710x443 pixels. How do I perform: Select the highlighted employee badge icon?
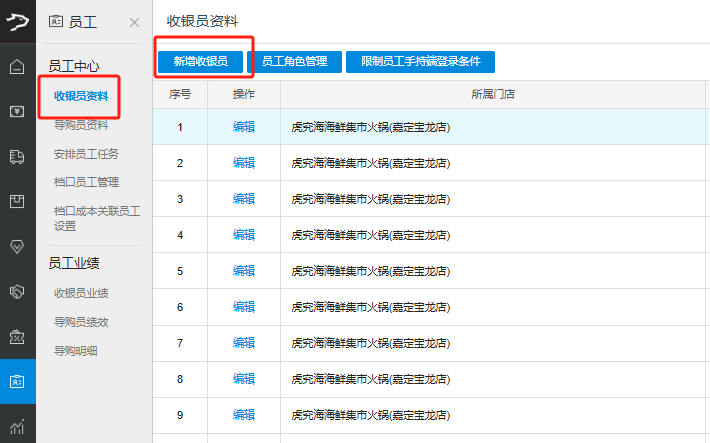(17, 381)
